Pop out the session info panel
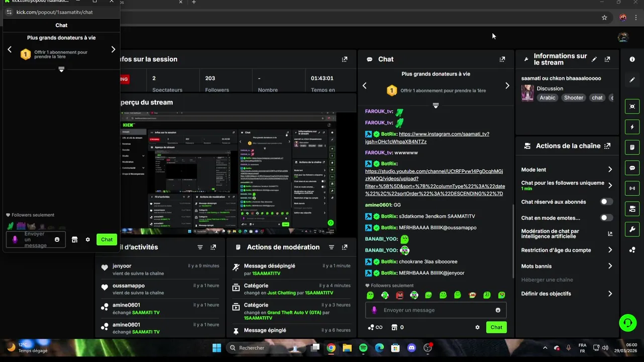Image resolution: width=644 pixels, height=362 pixels. click(x=345, y=59)
